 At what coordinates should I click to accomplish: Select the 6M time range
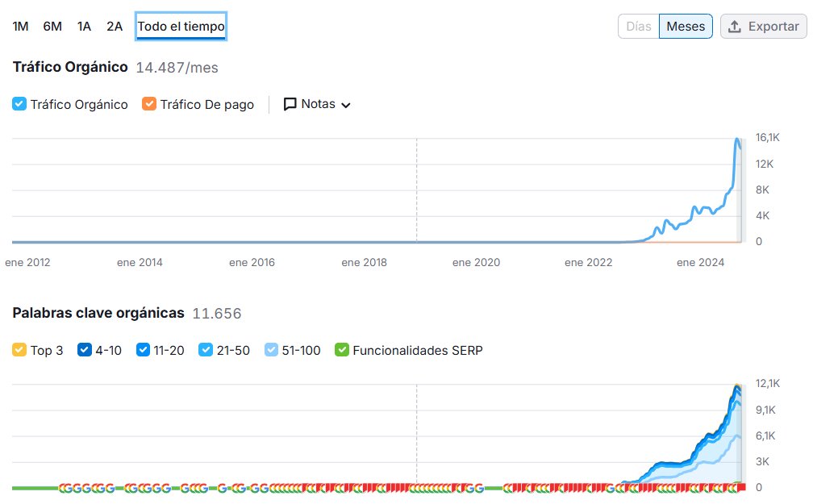[x=52, y=27]
